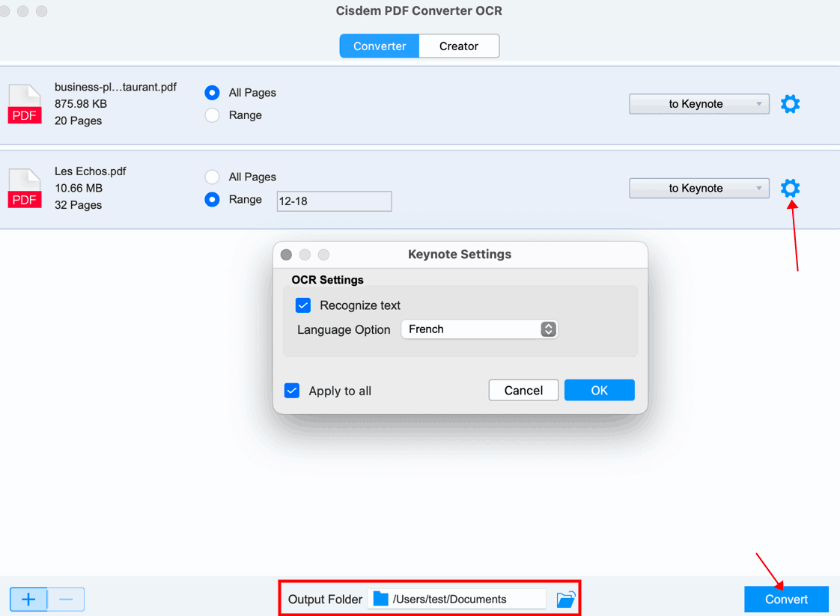The height and width of the screenshot is (616, 840).
Task: Add a file with the plus button
Action: pyautogui.click(x=28, y=599)
